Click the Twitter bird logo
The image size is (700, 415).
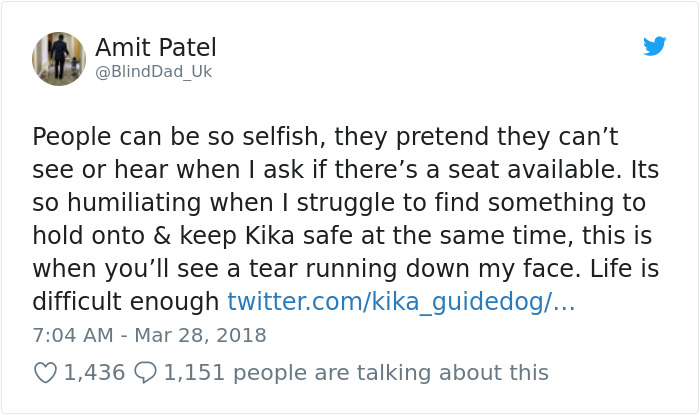pyautogui.click(x=655, y=46)
